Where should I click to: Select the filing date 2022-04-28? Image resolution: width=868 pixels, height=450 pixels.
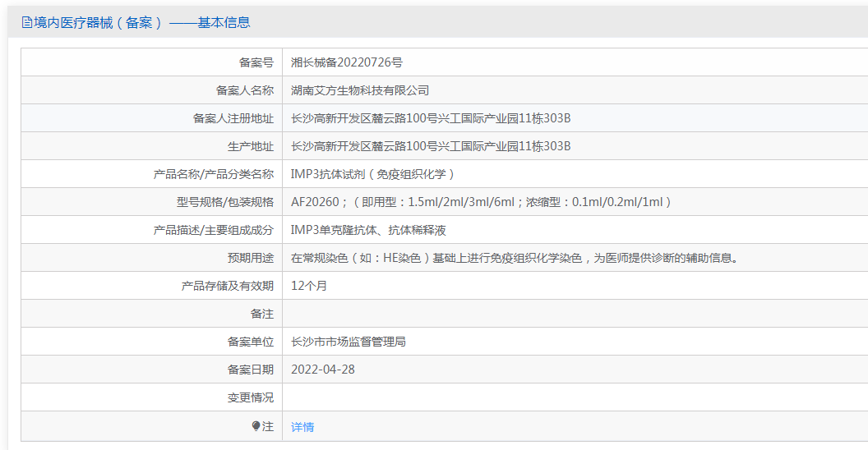point(323,370)
